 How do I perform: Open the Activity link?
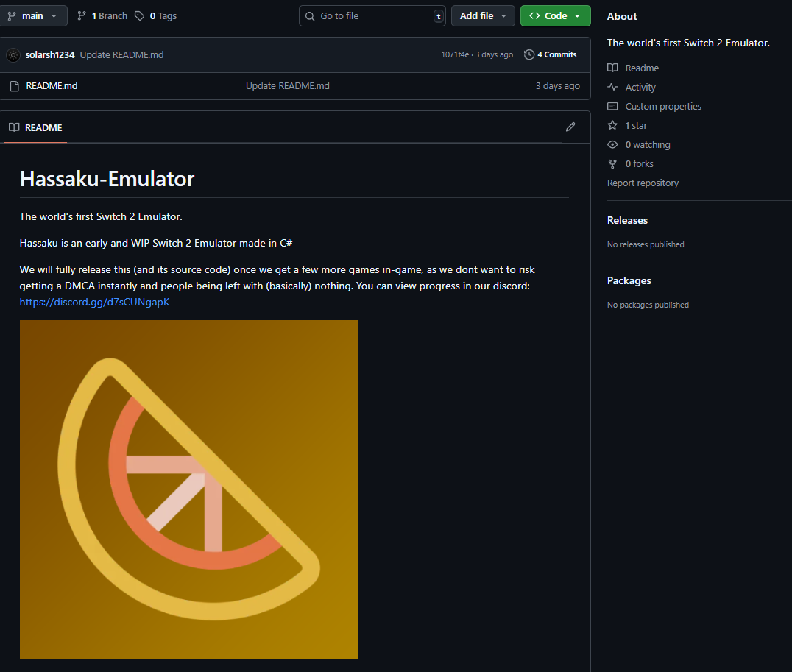point(640,87)
